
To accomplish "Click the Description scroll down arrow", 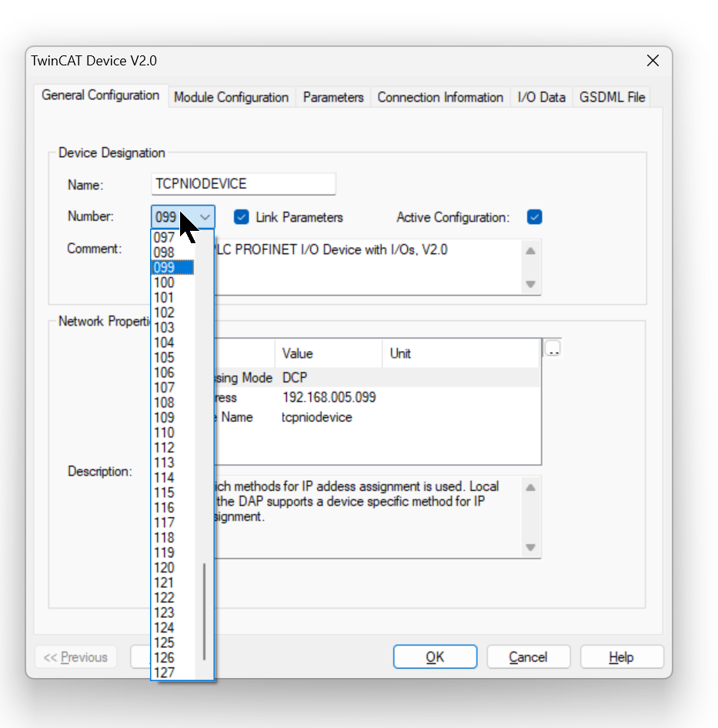I will point(530,547).
